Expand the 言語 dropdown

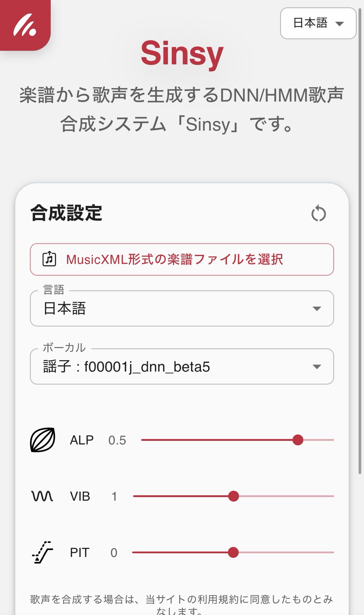pos(181,308)
